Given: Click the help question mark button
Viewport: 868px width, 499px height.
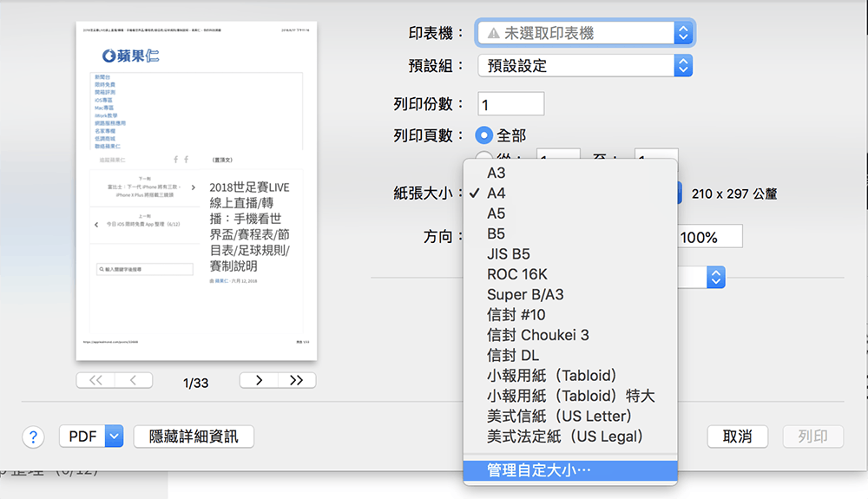Looking at the screenshot, I should tap(32, 437).
